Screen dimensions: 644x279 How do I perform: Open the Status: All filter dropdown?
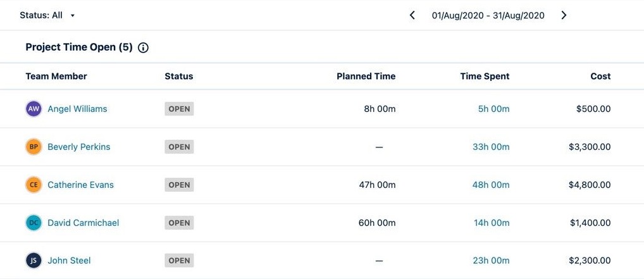pyautogui.click(x=47, y=15)
